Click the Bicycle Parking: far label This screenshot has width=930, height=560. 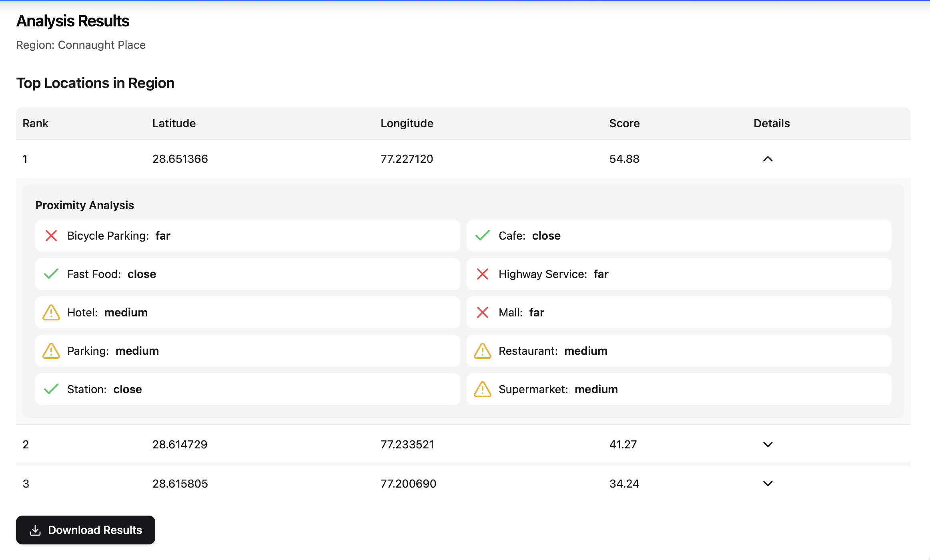pos(119,236)
